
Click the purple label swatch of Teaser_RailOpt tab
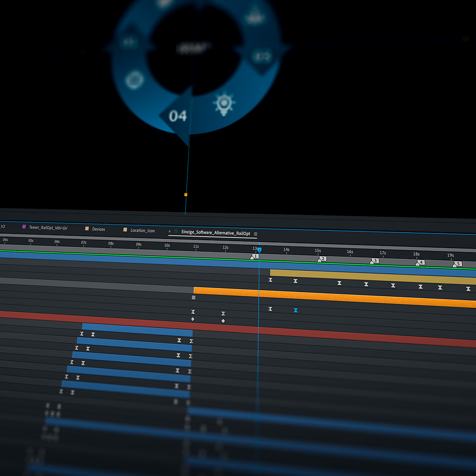point(24,227)
